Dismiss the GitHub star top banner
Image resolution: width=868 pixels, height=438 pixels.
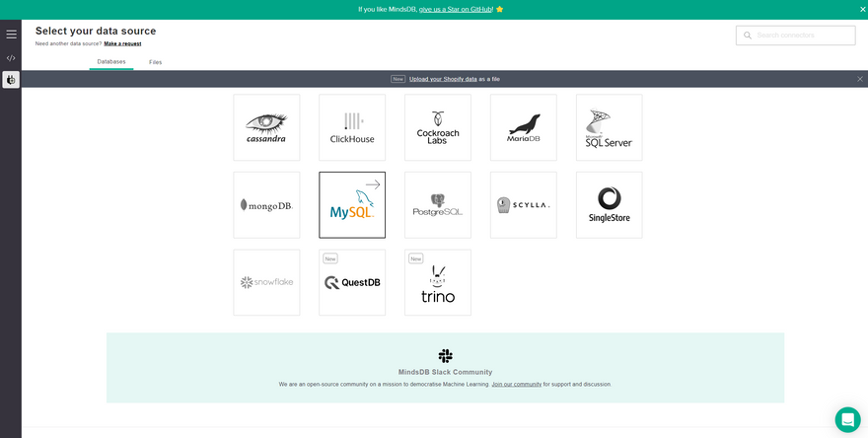[862, 10]
